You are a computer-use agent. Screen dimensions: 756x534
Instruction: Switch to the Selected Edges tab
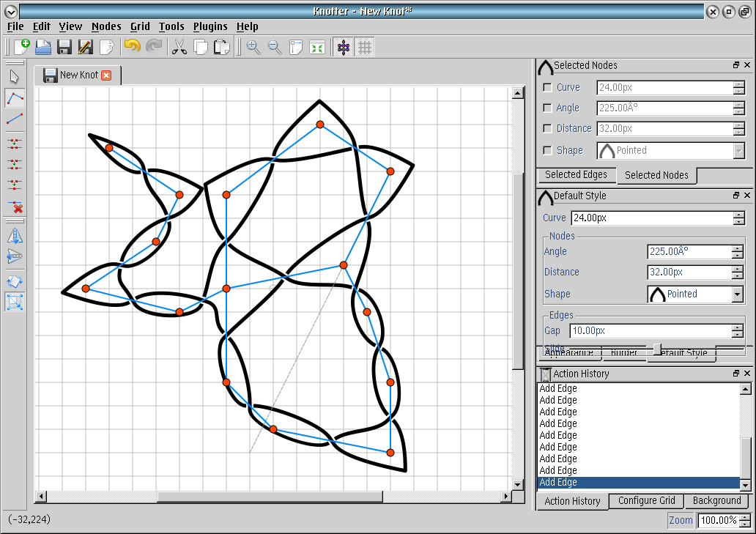[576, 175]
